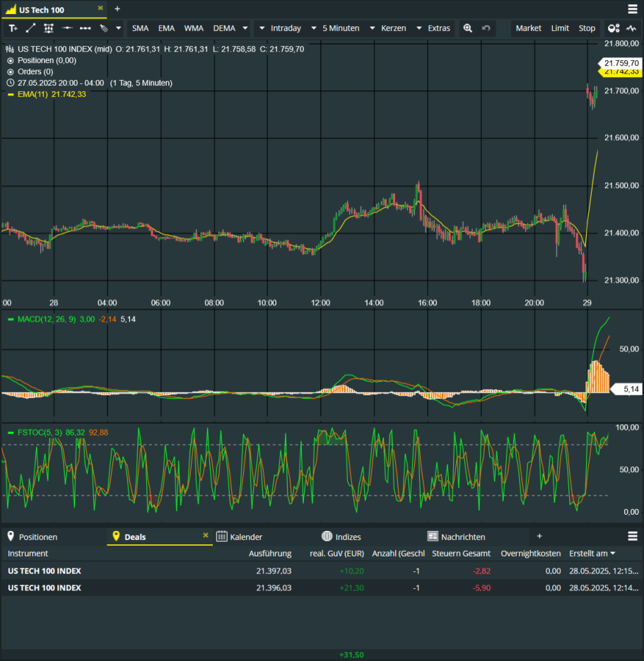
Task: Open the Indizes tab
Action: 370,537
